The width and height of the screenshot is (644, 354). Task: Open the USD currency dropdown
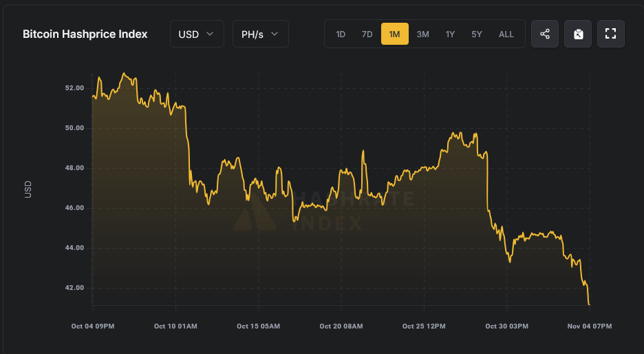coord(197,34)
